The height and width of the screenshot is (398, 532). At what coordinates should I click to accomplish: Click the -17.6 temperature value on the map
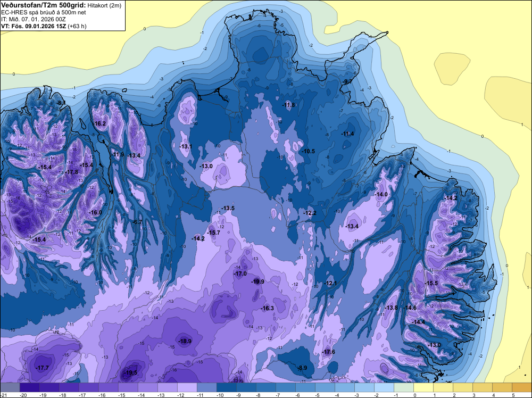(328, 352)
